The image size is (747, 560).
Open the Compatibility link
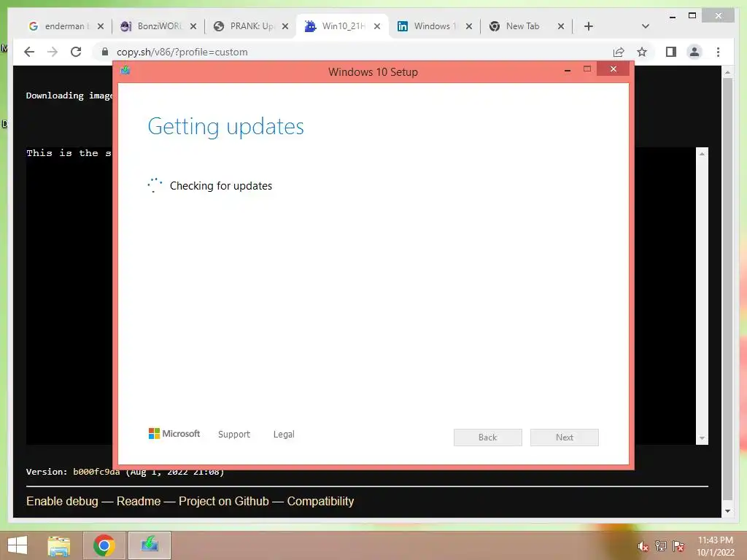coord(321,501)
